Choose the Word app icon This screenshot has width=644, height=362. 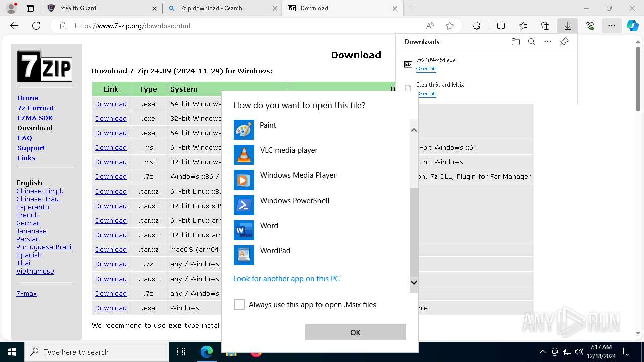244,230
